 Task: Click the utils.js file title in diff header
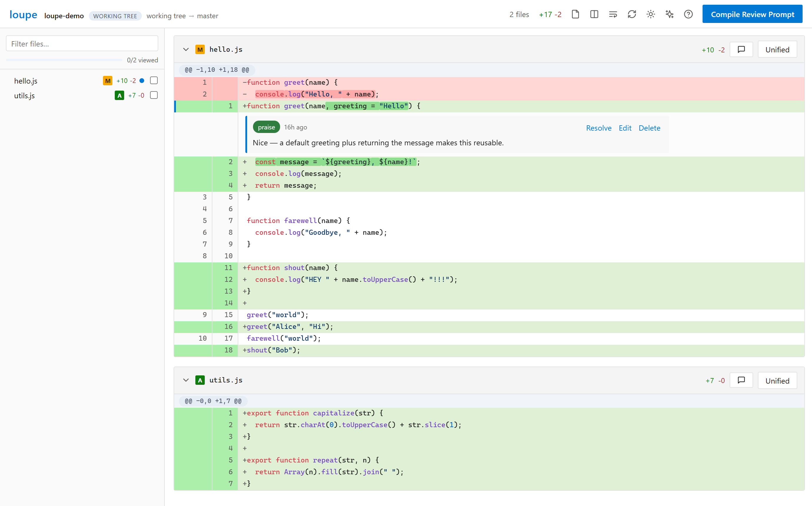226,380
